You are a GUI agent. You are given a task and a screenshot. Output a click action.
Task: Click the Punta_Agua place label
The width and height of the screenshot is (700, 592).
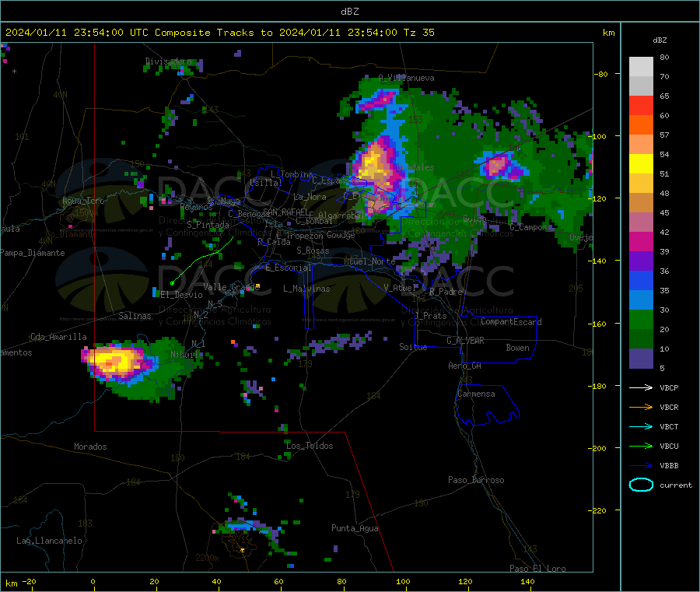(355, 528)
